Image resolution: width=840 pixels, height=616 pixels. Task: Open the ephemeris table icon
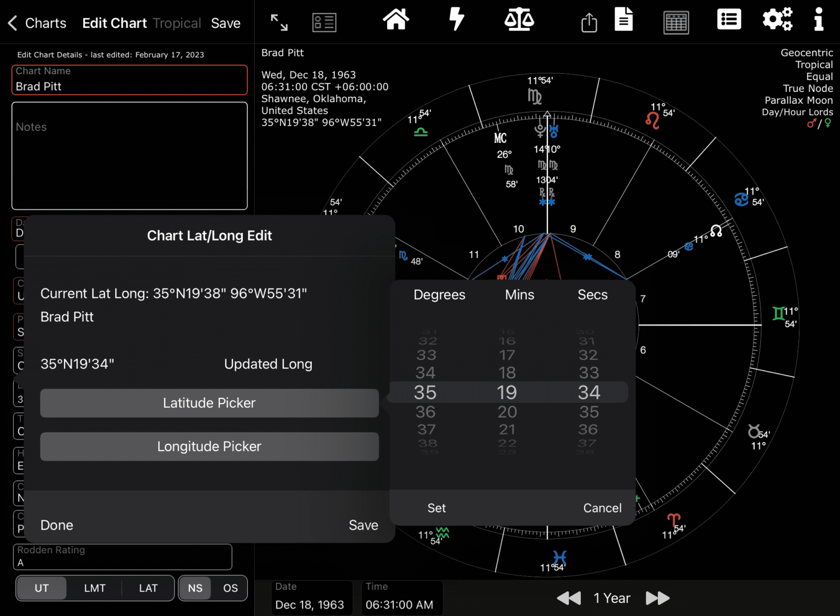(676, 22)
